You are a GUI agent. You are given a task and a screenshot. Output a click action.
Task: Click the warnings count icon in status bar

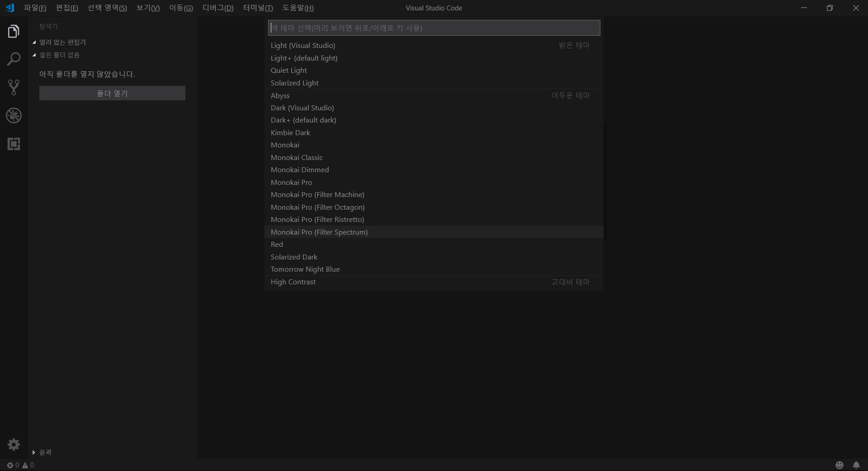25,465
